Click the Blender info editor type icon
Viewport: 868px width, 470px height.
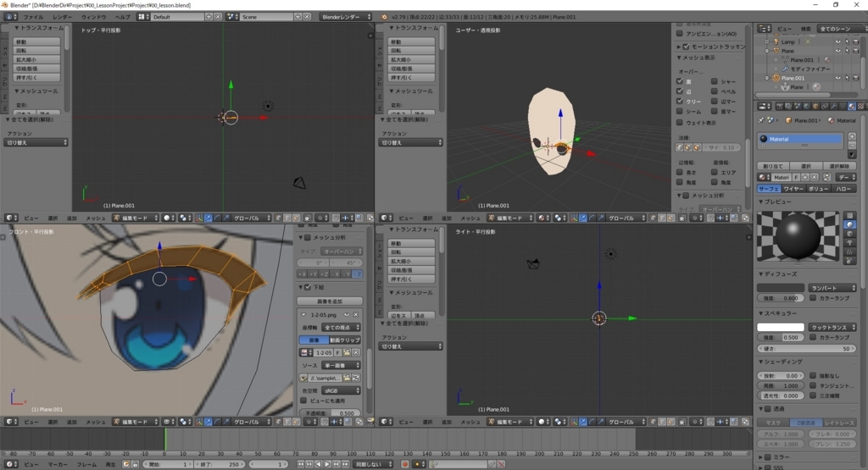(10, 17)
